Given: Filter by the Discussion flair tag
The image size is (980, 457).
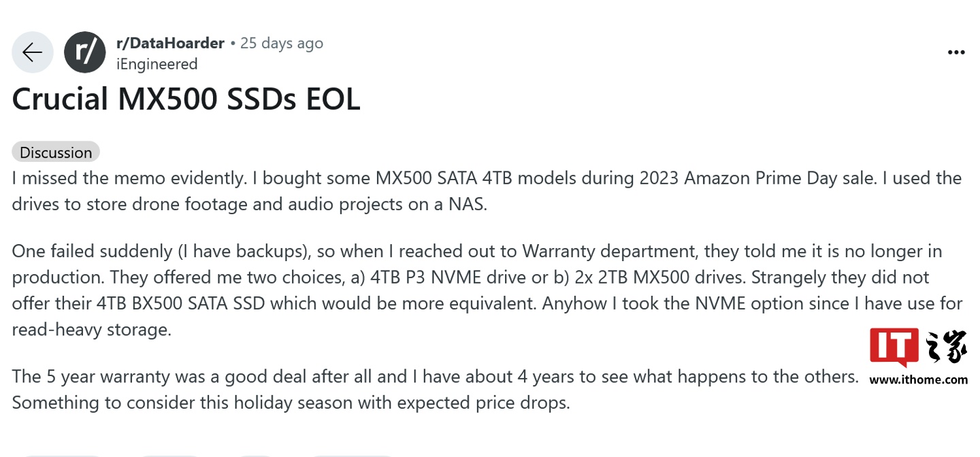Looking at the screenshot, I should point(56,152).
